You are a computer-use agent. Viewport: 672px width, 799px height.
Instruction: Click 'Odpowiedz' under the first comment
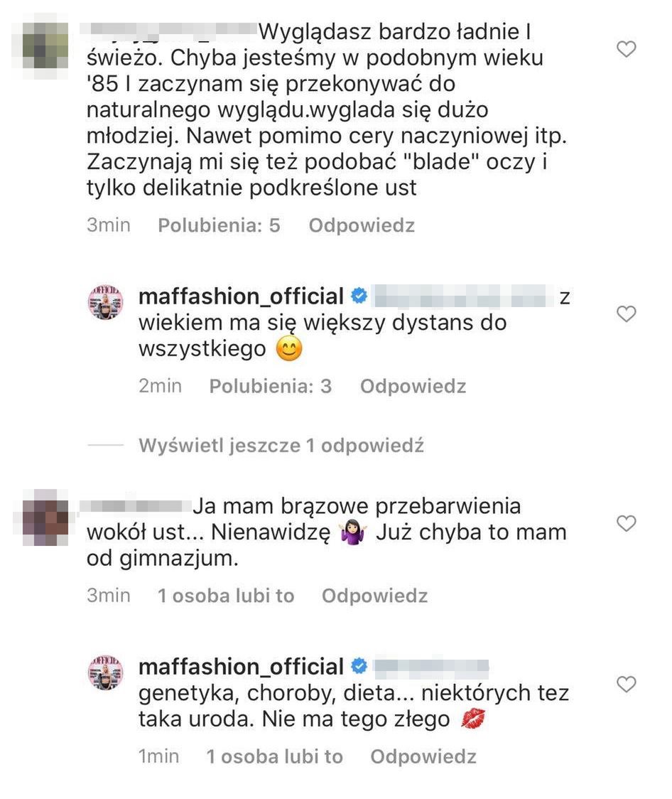click(x=361, y=225)
